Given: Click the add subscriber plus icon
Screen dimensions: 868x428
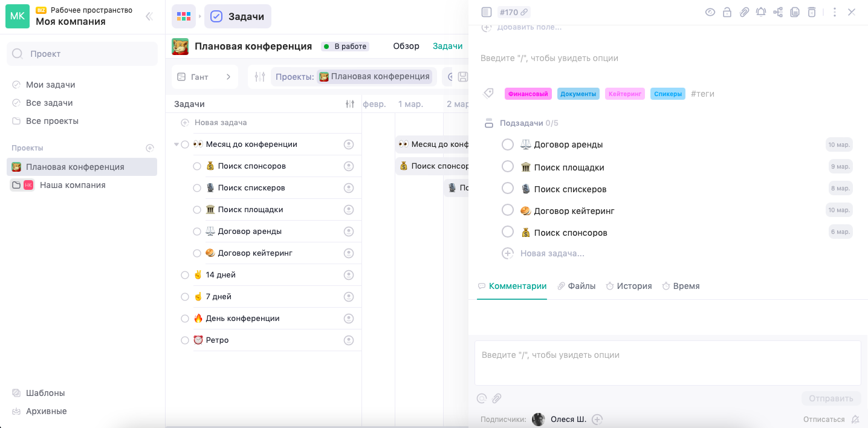Looking at the screenshot, I should 597,419.
